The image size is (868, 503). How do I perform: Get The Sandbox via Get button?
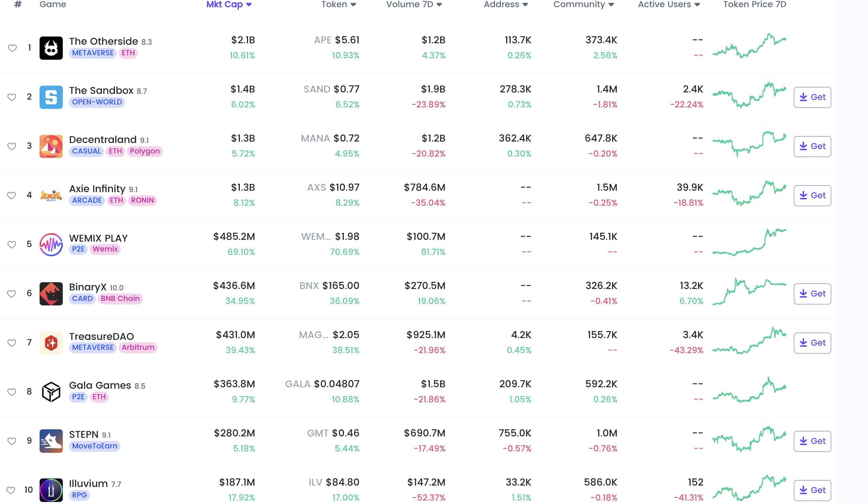coord(812,97)
